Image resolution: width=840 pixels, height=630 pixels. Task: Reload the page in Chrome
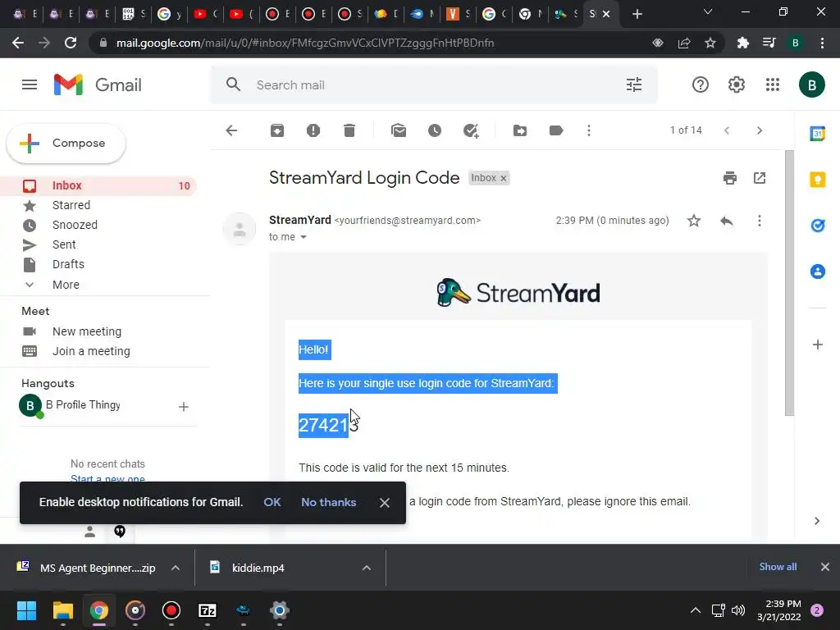71,43
